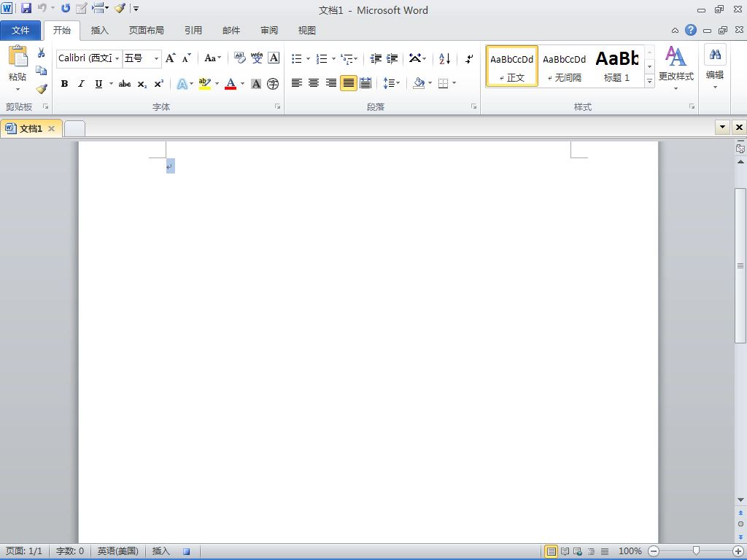Switch to print layout view in status bar
Image resolution: width=747 pixels, height=560 pixels.
551,551
